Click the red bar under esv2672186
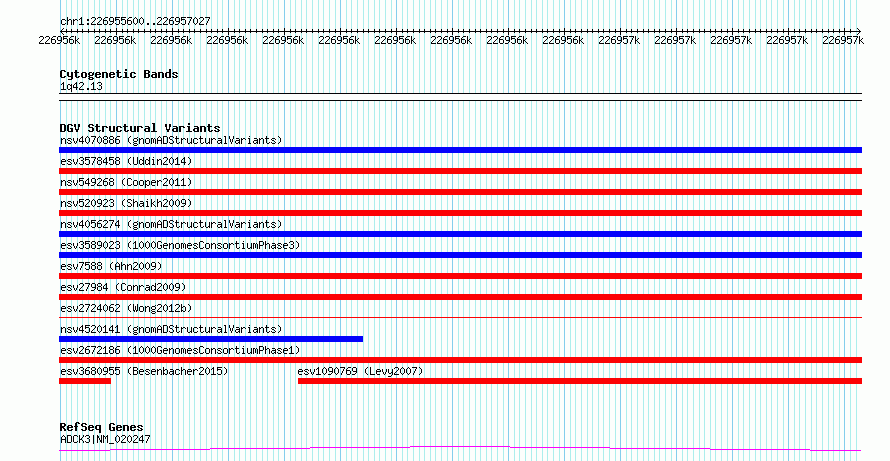 [x=460, y=360]
